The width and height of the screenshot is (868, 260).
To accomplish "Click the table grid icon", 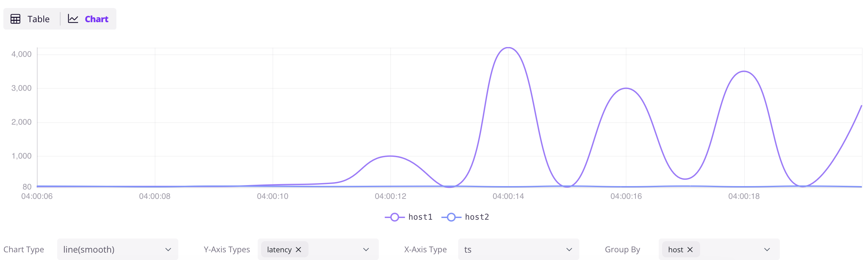I will [15, 19].
